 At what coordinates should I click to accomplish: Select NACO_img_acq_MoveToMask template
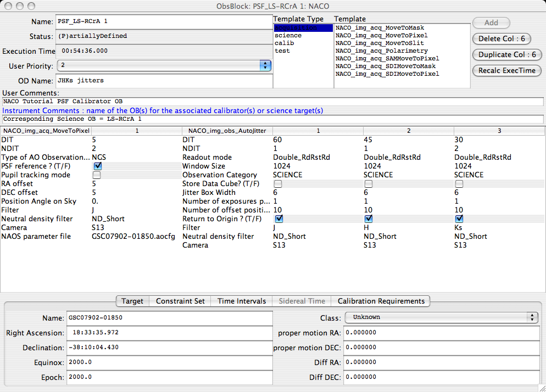402,28
